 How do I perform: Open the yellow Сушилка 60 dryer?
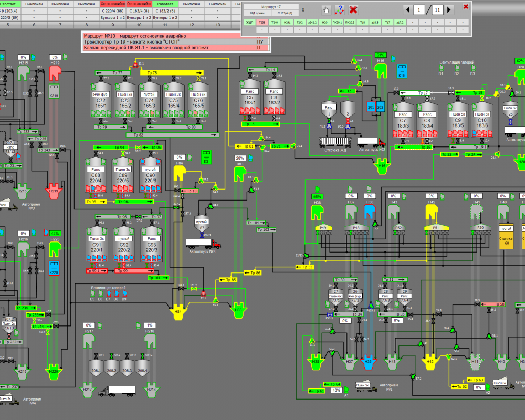point(506,236)
